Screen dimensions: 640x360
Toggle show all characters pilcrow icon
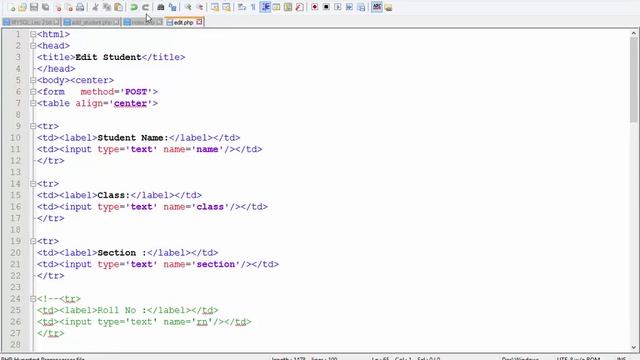[x=253, y=7]
